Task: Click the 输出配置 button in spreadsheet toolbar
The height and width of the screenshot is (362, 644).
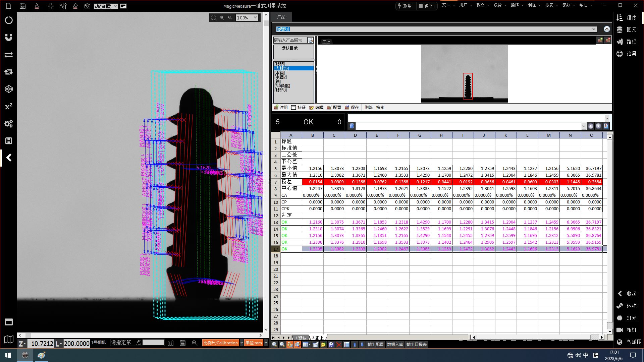Action: click(375, 344)
